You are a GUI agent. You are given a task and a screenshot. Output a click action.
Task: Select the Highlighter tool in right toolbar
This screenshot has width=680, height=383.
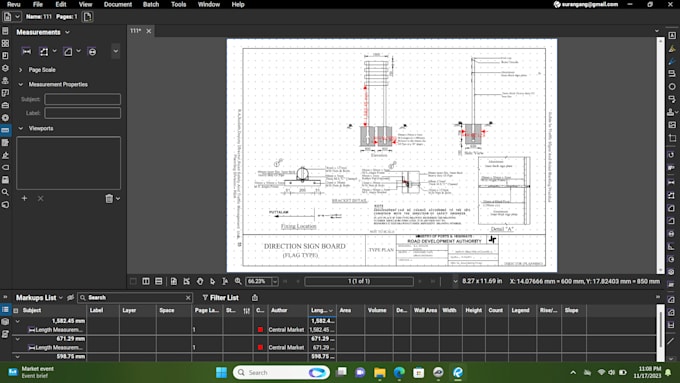pyautogui.click(x=672, y=49)
